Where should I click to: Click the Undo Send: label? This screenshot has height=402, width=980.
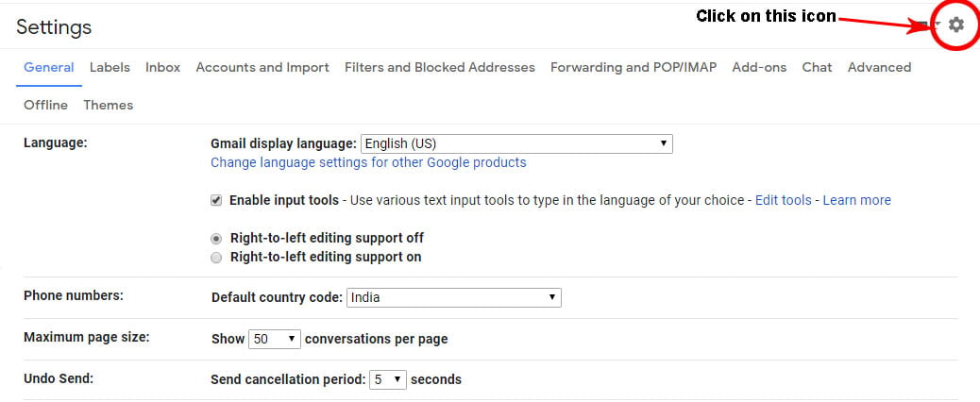tap(59, 378)
